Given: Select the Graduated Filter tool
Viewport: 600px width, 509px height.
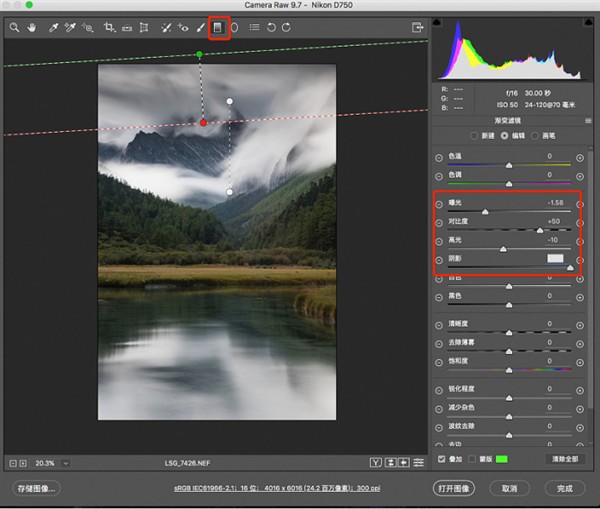Looking at the screenshot, I should [217, 28].
